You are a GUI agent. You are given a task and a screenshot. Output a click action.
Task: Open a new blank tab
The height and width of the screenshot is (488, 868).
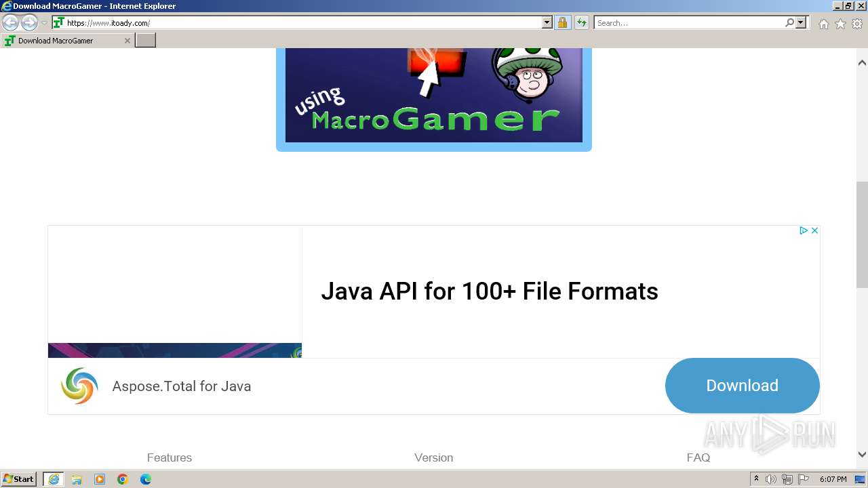pyautogui.click(x=146, y=41)
